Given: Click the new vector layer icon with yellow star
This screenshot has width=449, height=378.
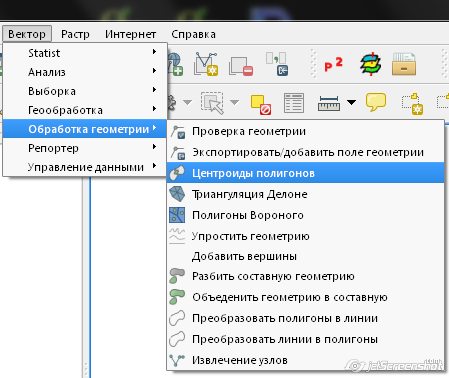Looking at the screenshot, I should pyautogui.click(x=206, y=64).
